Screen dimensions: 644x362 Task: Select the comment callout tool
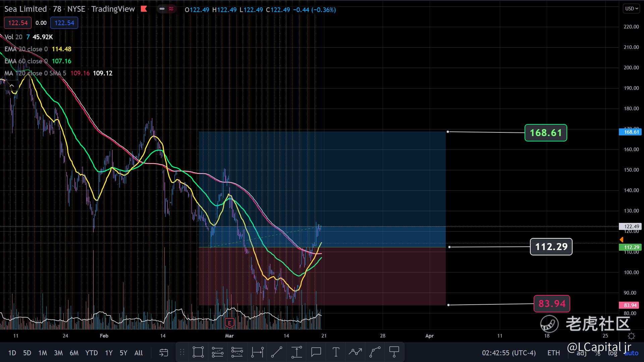click(x=316, y=352)
